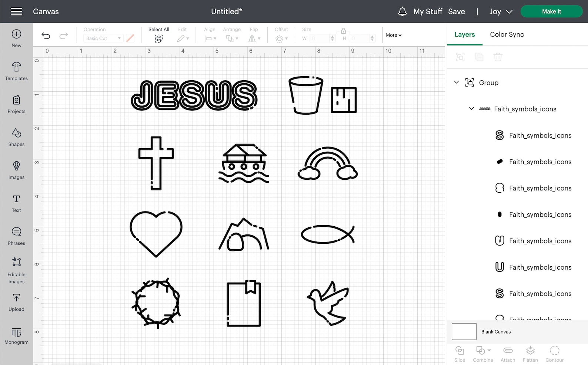Switch to the Layers tab
The image size is (588, 365).
[464, 34]
